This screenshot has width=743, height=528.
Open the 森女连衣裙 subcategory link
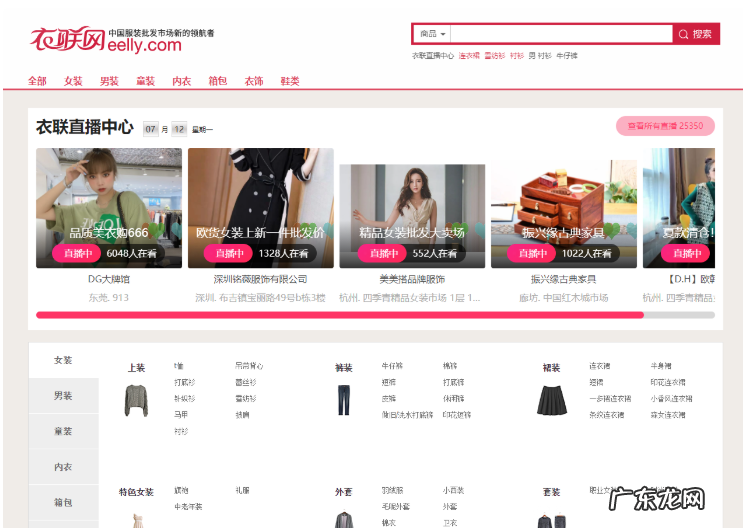[x=668, y=415]
